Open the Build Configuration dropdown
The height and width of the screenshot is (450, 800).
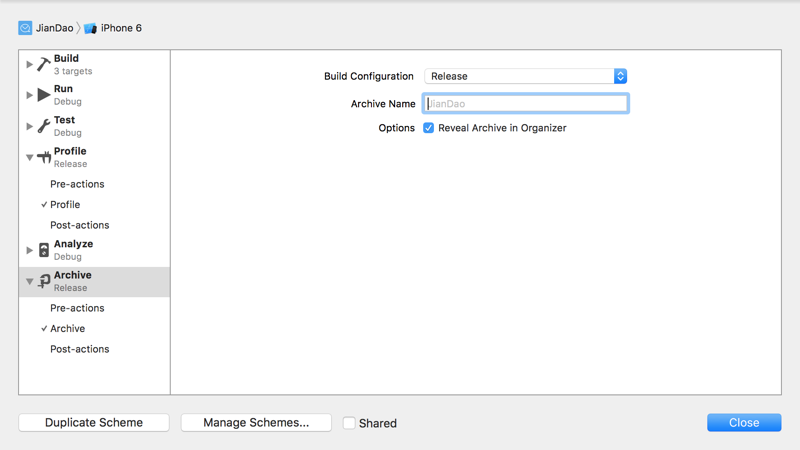(x=526, y=76)
